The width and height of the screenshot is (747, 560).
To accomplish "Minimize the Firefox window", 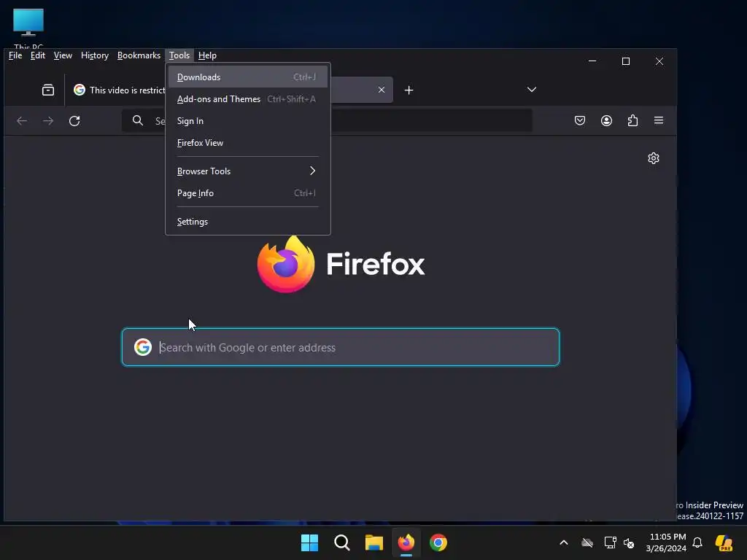I will (x=592, y=61).
